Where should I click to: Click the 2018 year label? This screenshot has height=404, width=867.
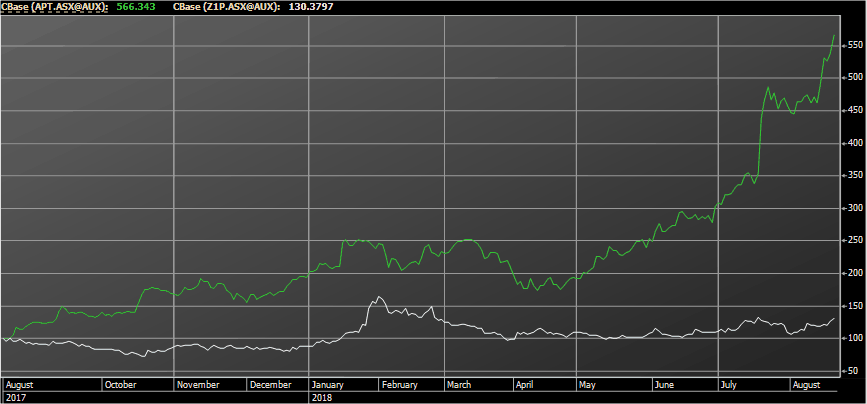[x=320, y=397]
